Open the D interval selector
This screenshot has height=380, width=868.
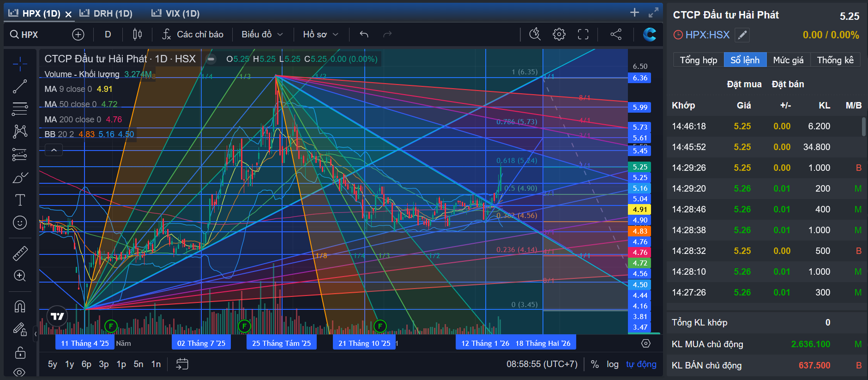[x=108, y=35]
